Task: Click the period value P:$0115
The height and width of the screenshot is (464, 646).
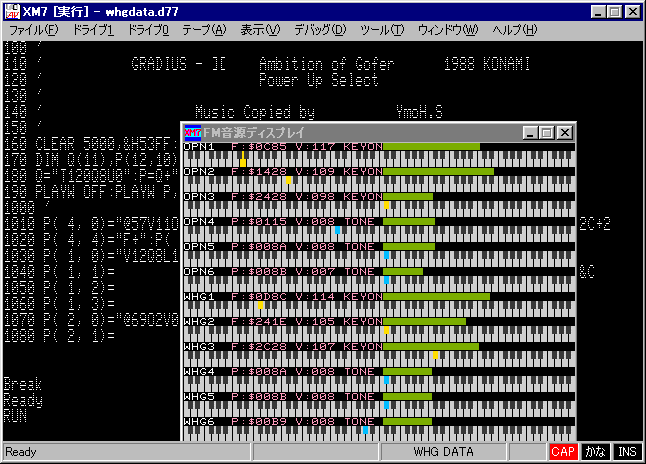Action: tap(259, 221)
